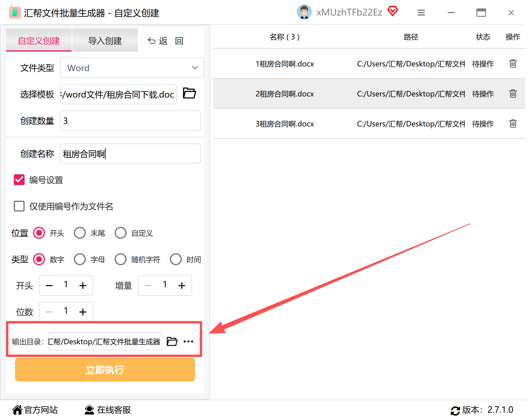Select 字母 type radio button
Screen dimensions: 528x420
coord(80,259)
